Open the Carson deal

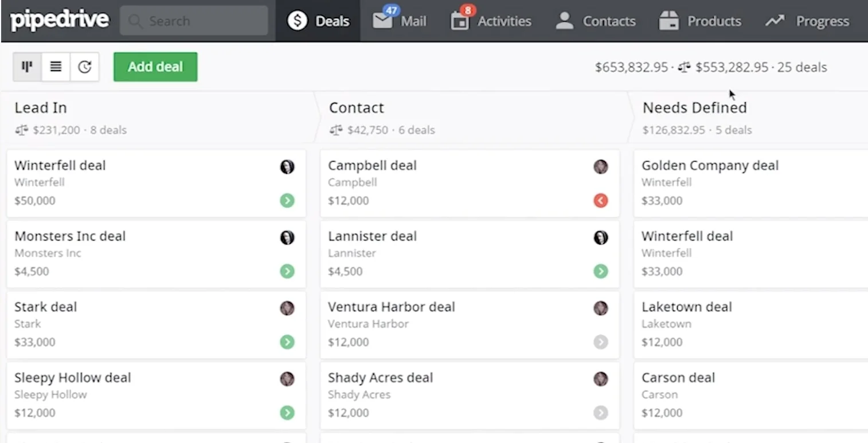[751, 396]
